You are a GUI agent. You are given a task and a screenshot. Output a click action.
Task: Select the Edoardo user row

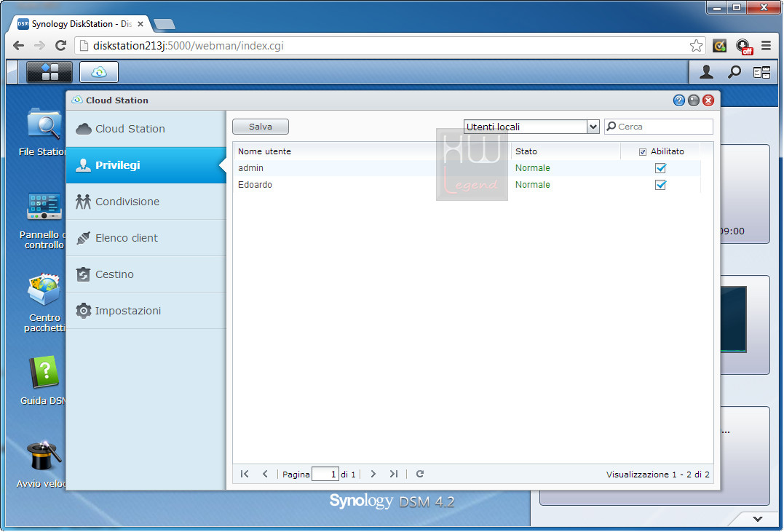pos(467,185)
